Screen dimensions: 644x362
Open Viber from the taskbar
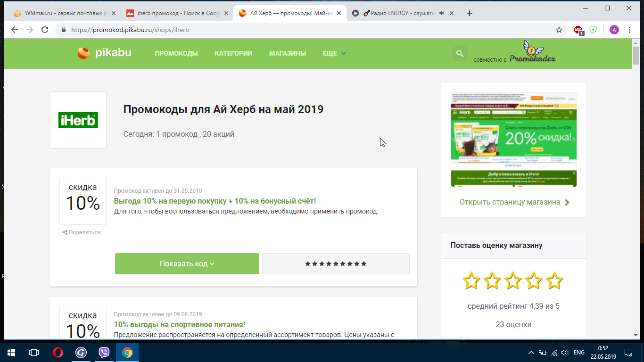pos(104,352)
